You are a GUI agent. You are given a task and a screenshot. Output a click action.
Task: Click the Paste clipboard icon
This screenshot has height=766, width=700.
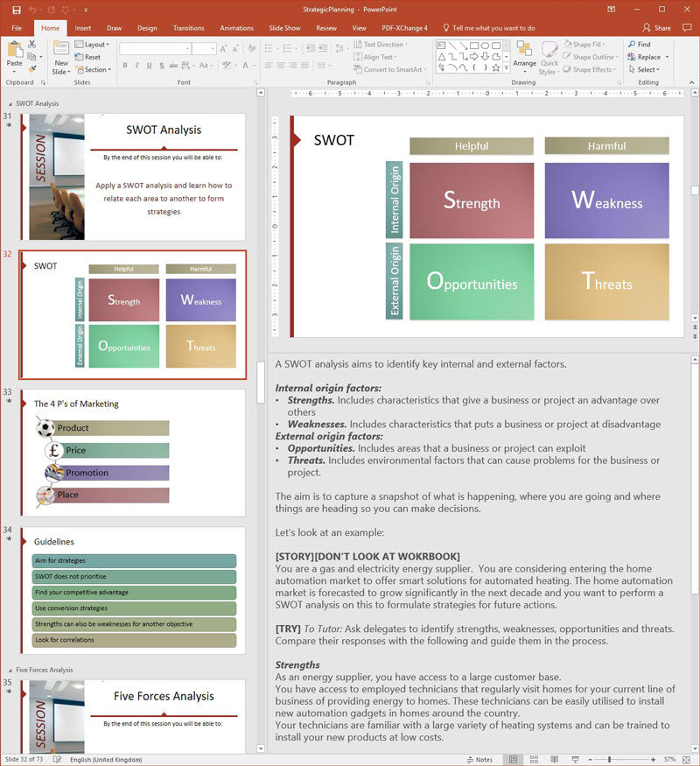[15, 50]
